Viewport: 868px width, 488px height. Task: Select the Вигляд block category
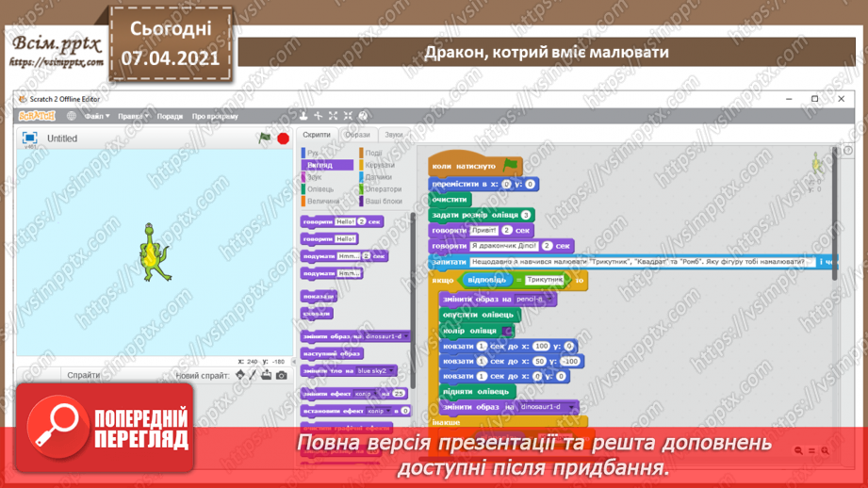point(327,165)
